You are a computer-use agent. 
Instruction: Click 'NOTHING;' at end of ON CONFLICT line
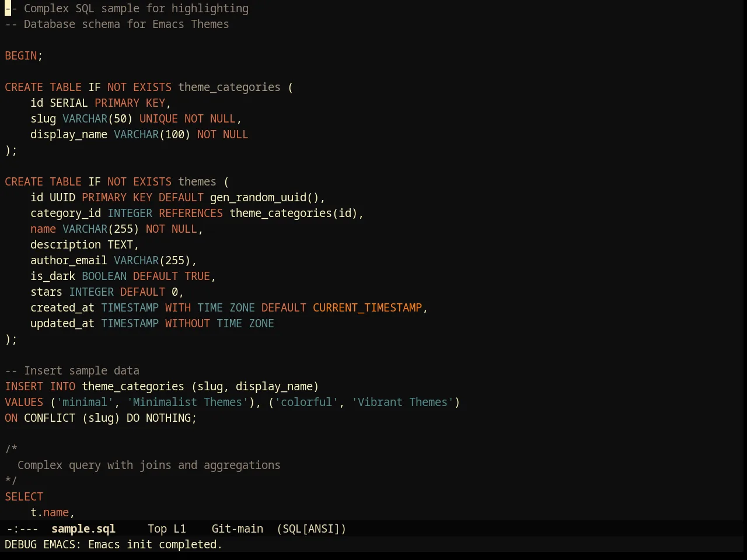click(x=172, y=418)
